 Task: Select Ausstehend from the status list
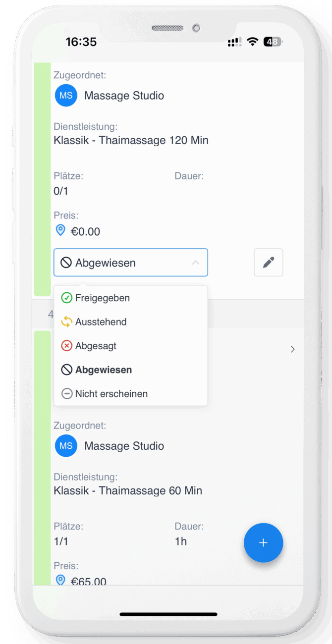pos(131,322)
